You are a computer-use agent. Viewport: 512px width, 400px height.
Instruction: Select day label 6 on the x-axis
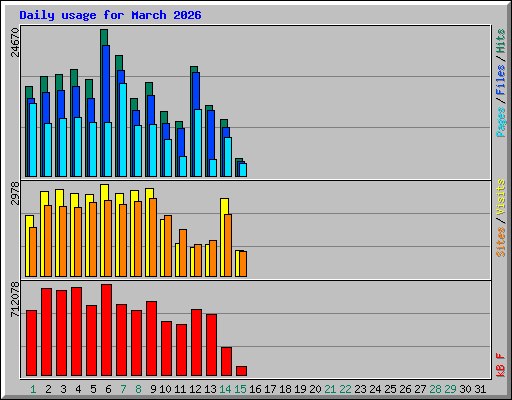(x=108, y=389)
